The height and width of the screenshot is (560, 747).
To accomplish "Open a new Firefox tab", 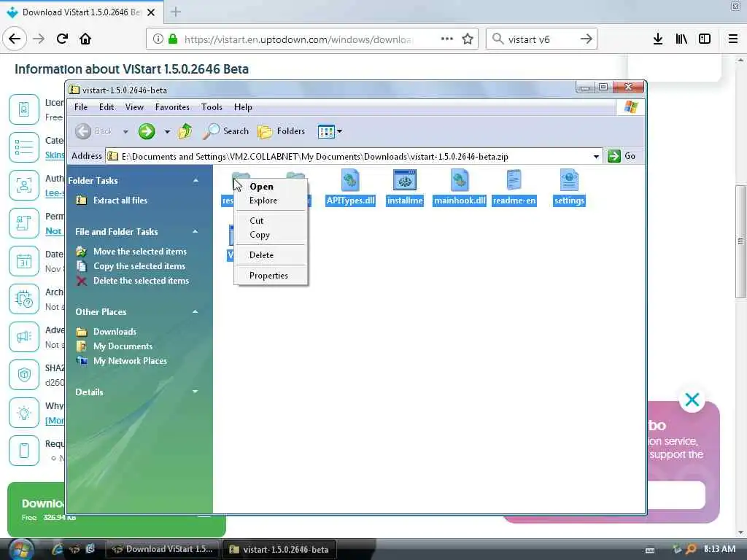I will tap(175, 12).
